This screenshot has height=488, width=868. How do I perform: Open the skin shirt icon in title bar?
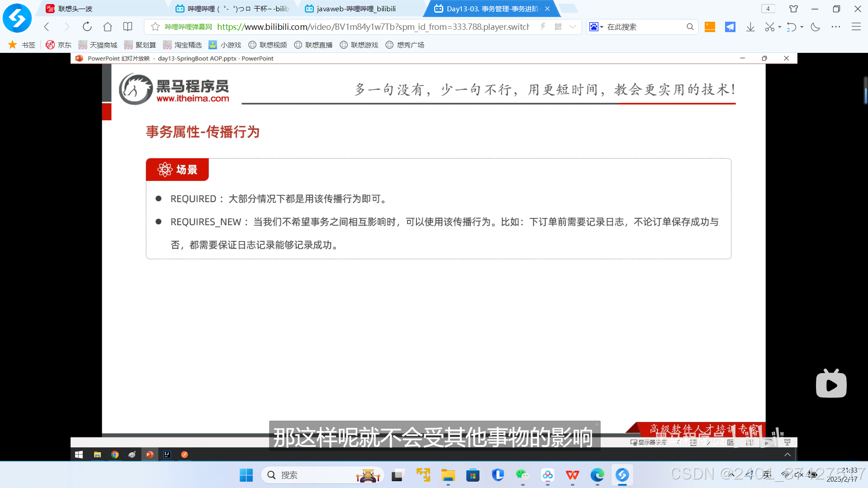click(793, 9)
